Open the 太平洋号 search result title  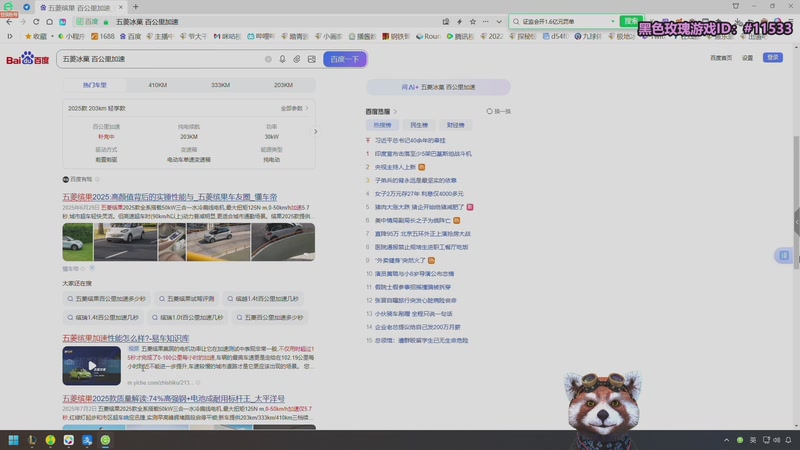tap(173, 398)
